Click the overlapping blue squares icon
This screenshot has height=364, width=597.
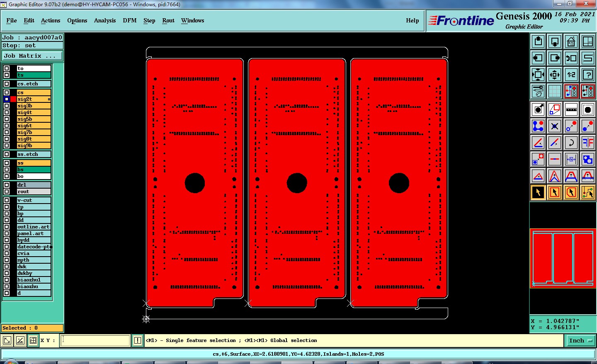[x=588, y=159]
